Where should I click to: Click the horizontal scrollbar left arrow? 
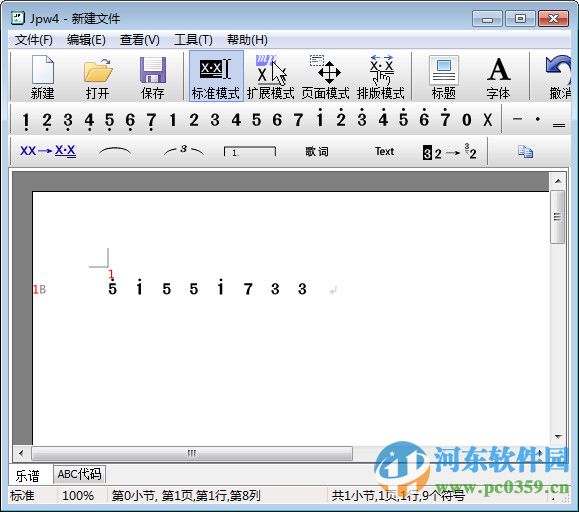pyautogui.click(x=21, y=453)
